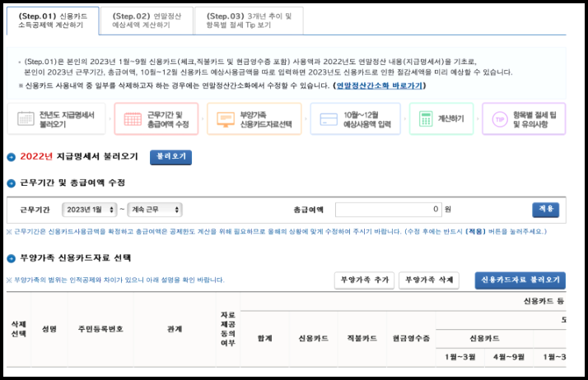
Task: Click 전년도 지급명세서 불러오기 step text
Action: click(67, 119)
